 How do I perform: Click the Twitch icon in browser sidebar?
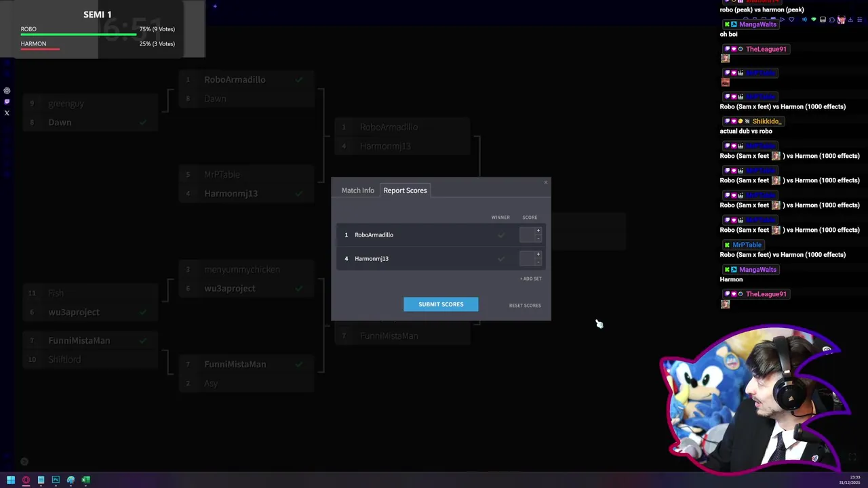tap(7, 102)
